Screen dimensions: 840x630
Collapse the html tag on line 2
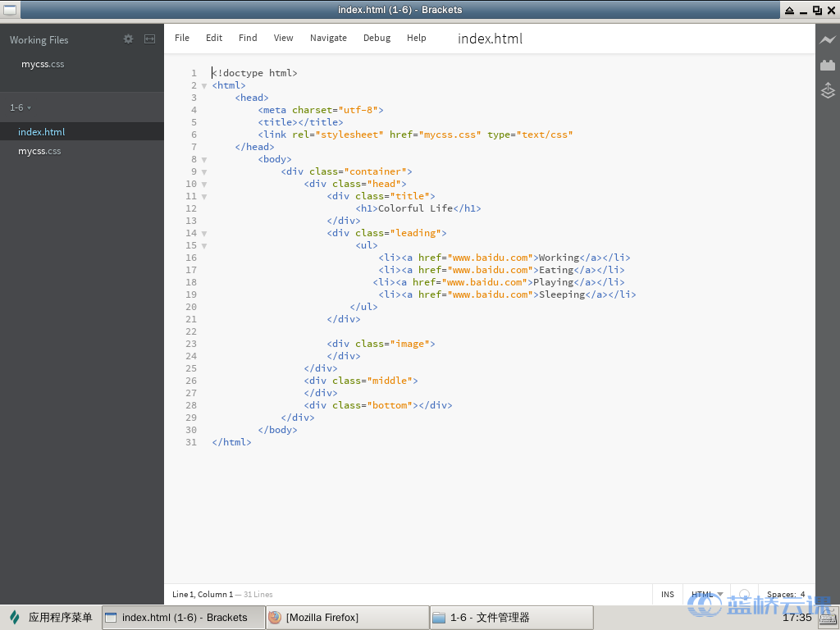click(x=204, y=85)
